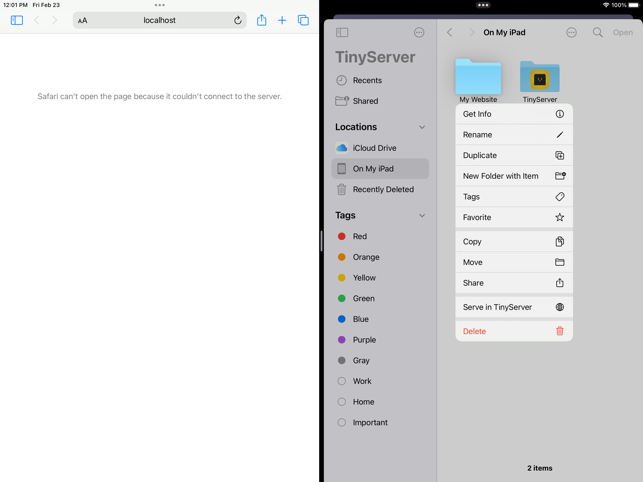Choose Copy from context menu
The image size is (643, 482).
pyautogui.click(x=514, y=242)
